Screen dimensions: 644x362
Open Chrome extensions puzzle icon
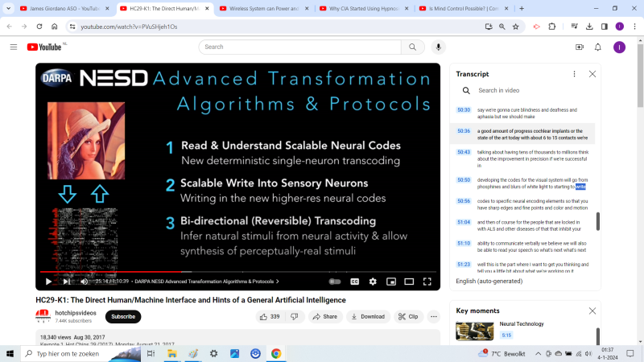[552, 27]
